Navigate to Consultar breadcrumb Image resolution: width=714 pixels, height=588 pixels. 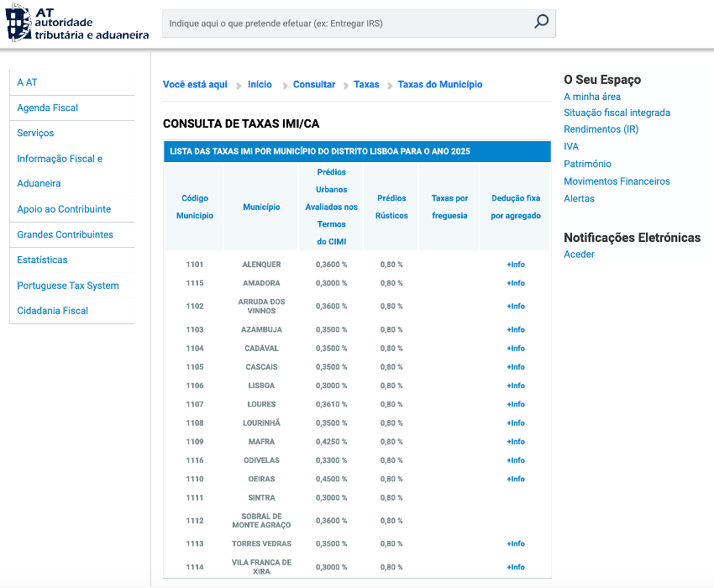[x=314, y=85]
